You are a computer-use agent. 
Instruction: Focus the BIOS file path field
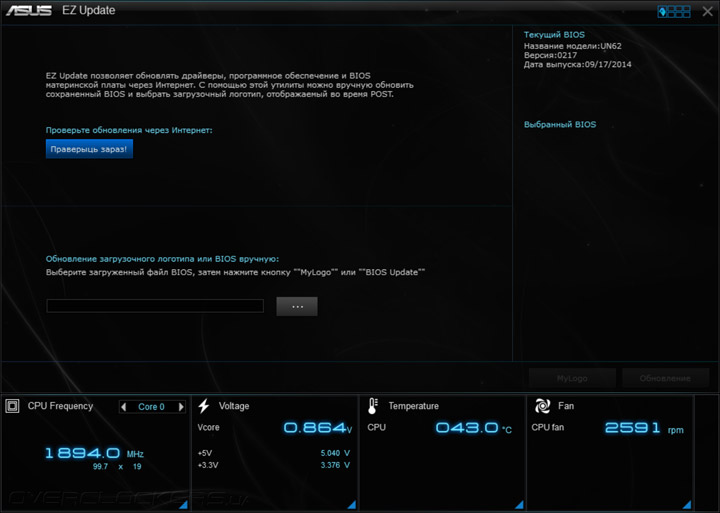155,306
